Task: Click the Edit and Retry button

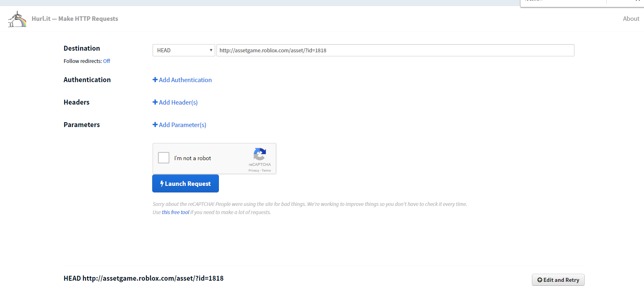Action: pos(558,280)
